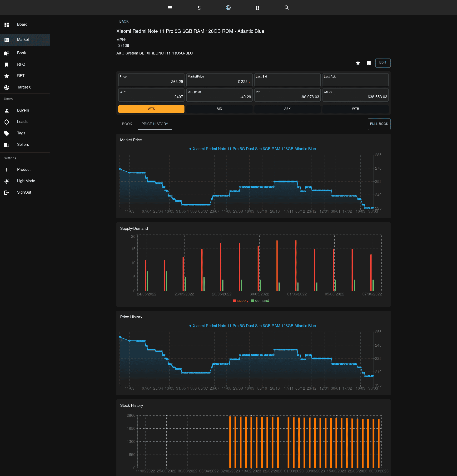Open search via magnifier icon
This screenshot has width=457, height=476.
286,8
